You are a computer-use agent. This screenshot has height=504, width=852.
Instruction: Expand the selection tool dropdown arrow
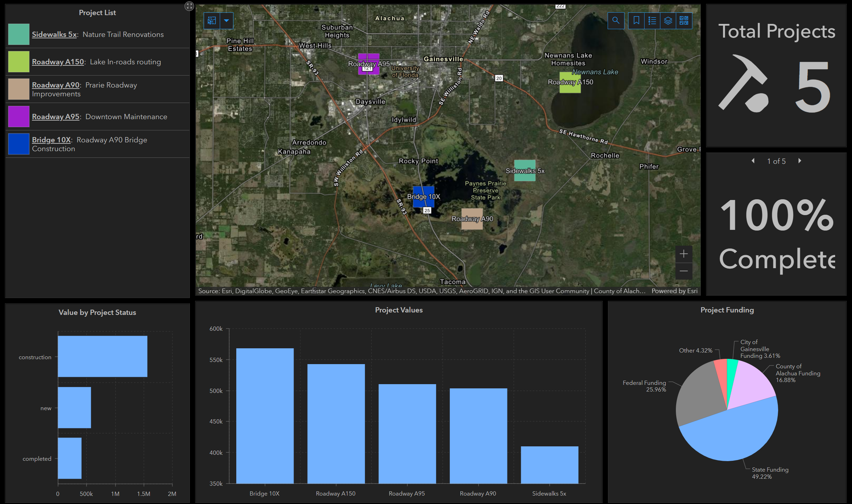click(x=227, y=21)
